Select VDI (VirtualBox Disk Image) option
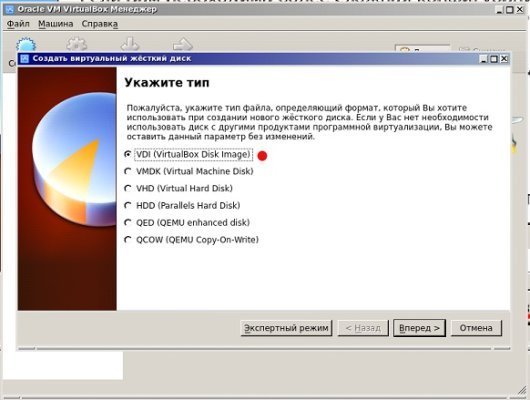 pyautogui.click(x=128, y=155)
